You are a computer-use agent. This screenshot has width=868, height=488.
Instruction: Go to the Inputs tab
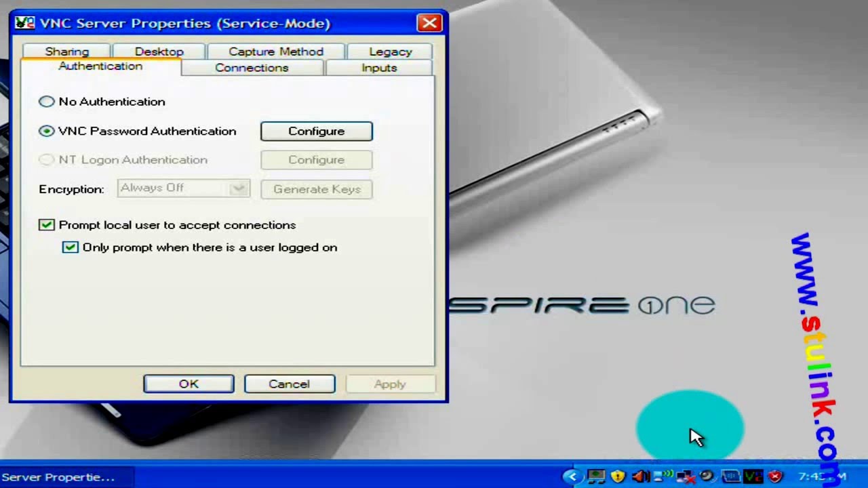379,68
